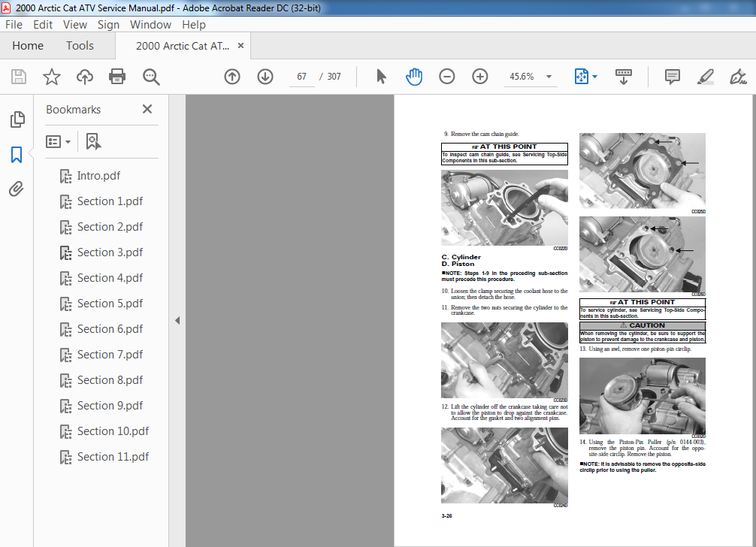The height and width of the screenshot is (547, 756).
Task: Open the Window menu
Action: click(150, 25)
